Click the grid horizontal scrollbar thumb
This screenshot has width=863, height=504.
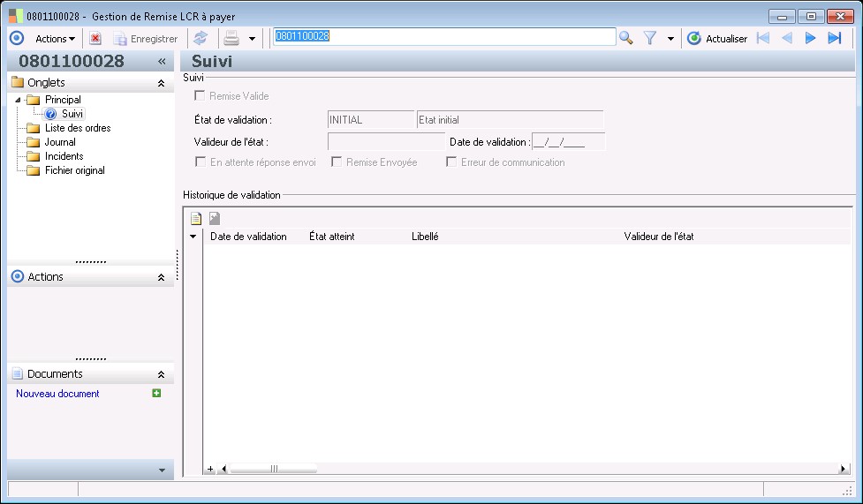point(274,469)
